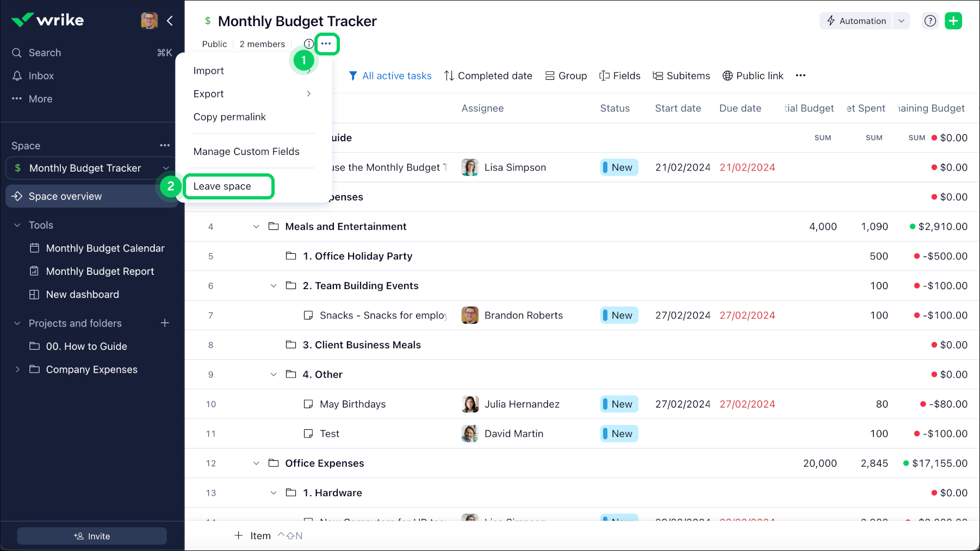Click the green plus create button

click(953, 21)
